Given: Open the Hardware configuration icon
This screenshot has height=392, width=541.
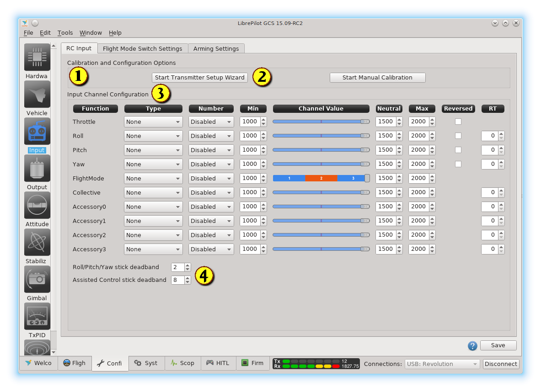Looking at the screenshot, I should pyautogui.click(x=37, y=57).
